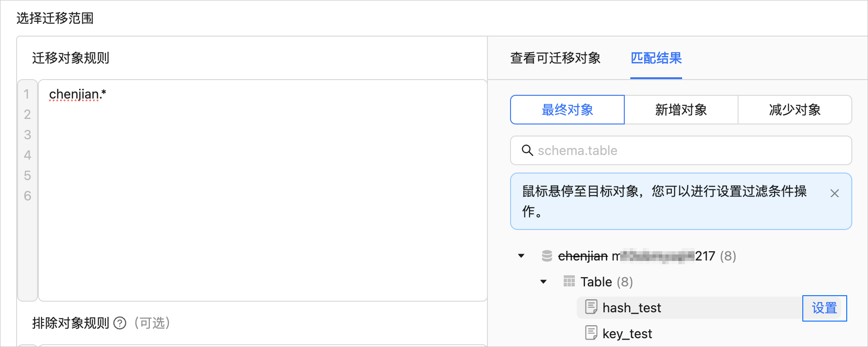This screenshot has width=868, height=347.
Task: Open help icon beside 排除对象规则
Action: click(120, 323)
